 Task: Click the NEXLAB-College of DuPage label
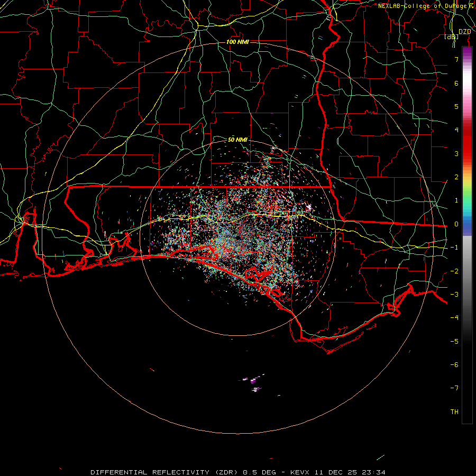[424, 6]
